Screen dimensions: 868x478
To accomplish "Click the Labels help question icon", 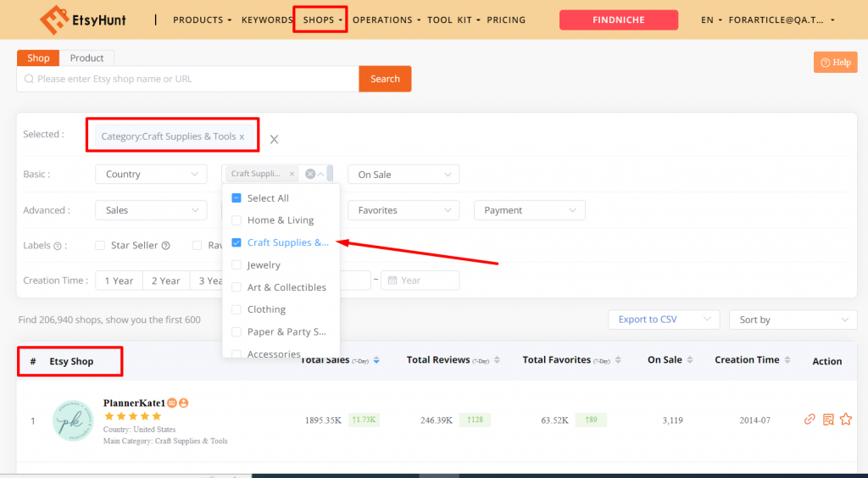I will pos(57,246).
